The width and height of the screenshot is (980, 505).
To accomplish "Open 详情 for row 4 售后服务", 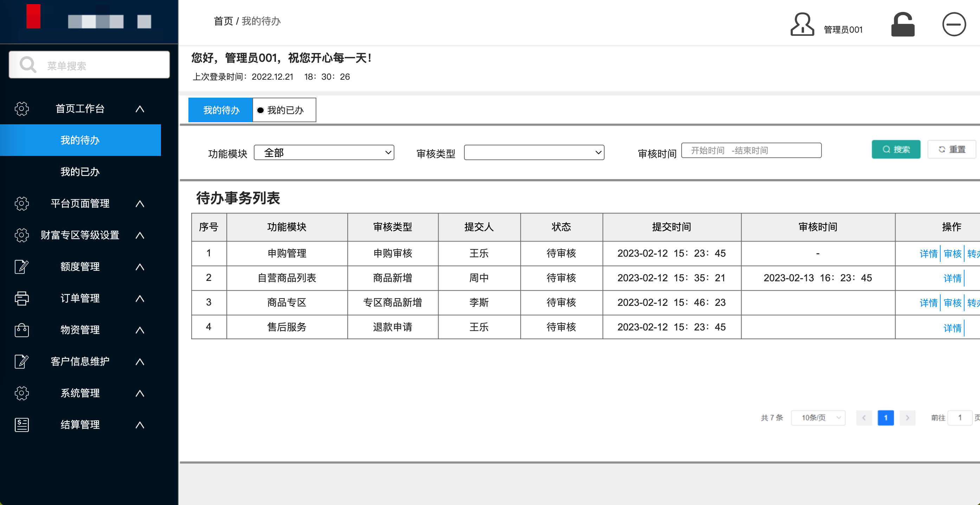I will click(952, 328).
